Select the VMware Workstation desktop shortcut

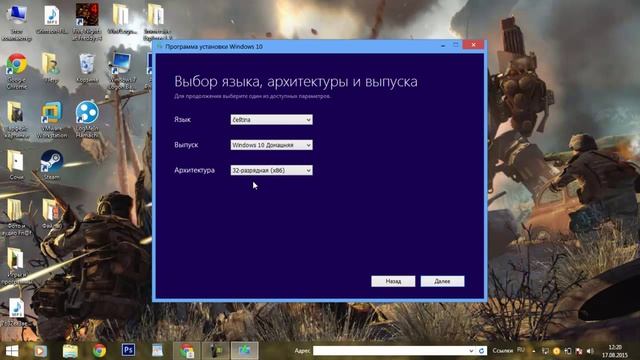tap(51, 119)
